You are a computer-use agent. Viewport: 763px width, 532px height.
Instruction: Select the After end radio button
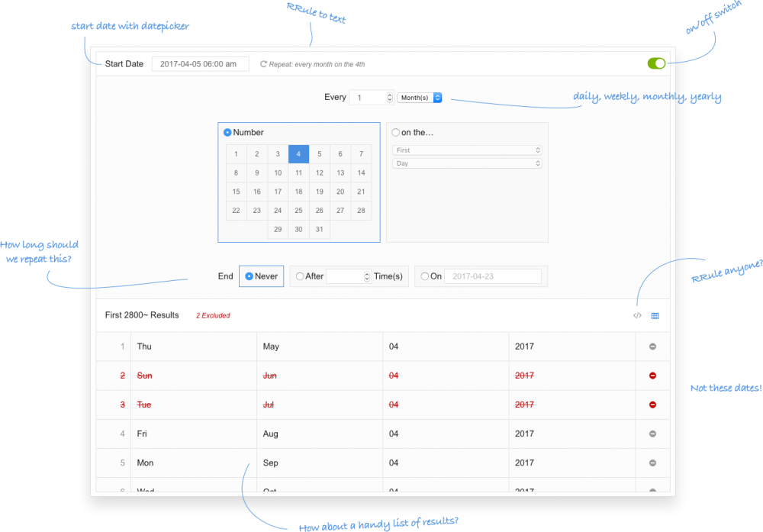(x=300, y=276)
